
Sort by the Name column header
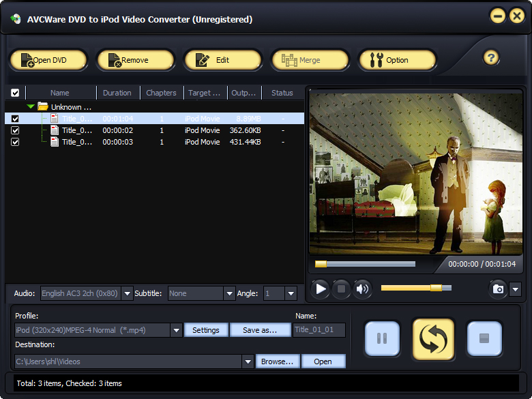pyautogui.click(x=60, y=93)
